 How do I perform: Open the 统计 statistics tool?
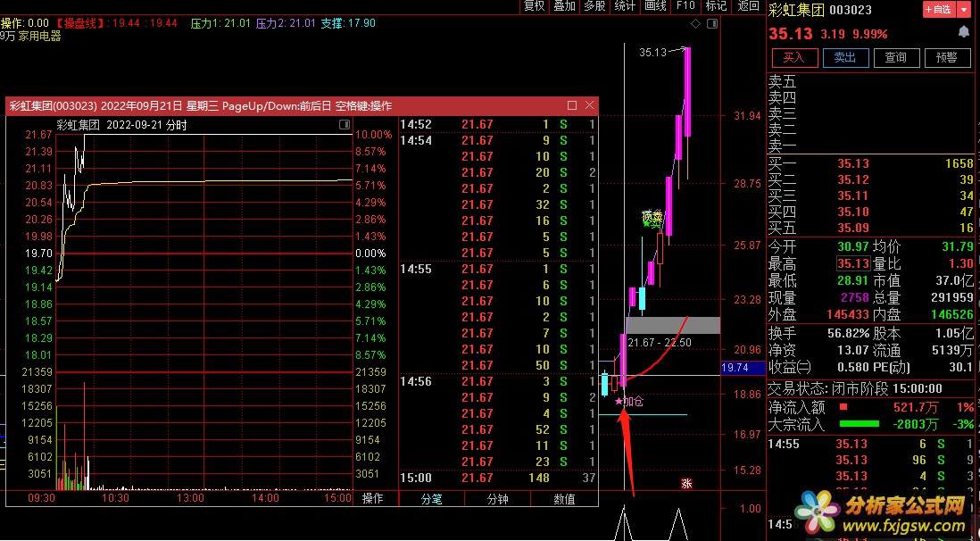click(x=625, y=6)
